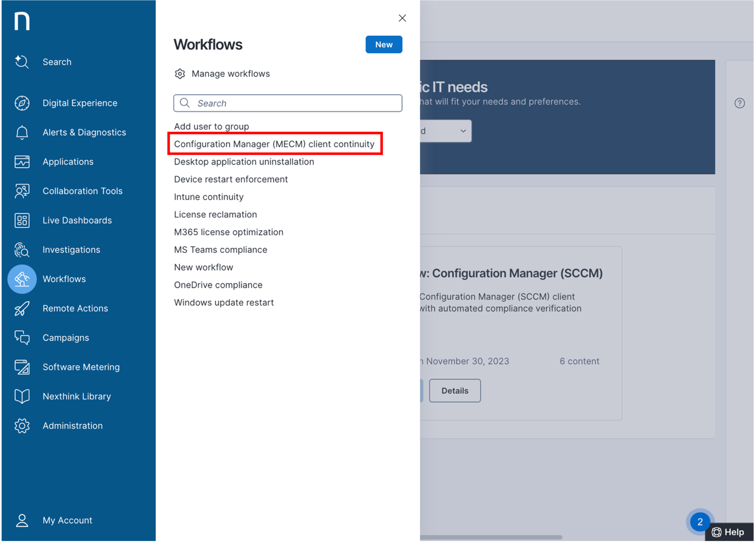Select the Live Dashboards icon
The image size is (756, 544).
(x=22, y=220)
